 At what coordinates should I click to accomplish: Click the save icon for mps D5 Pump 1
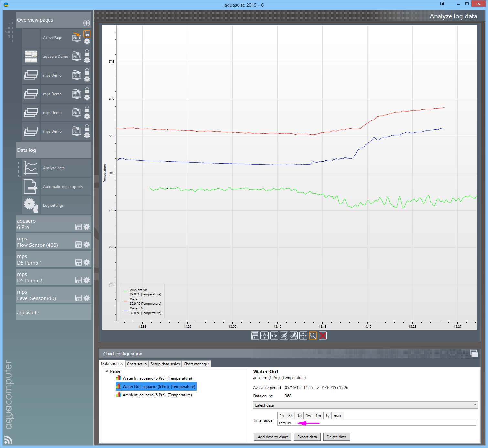point(78,262)
